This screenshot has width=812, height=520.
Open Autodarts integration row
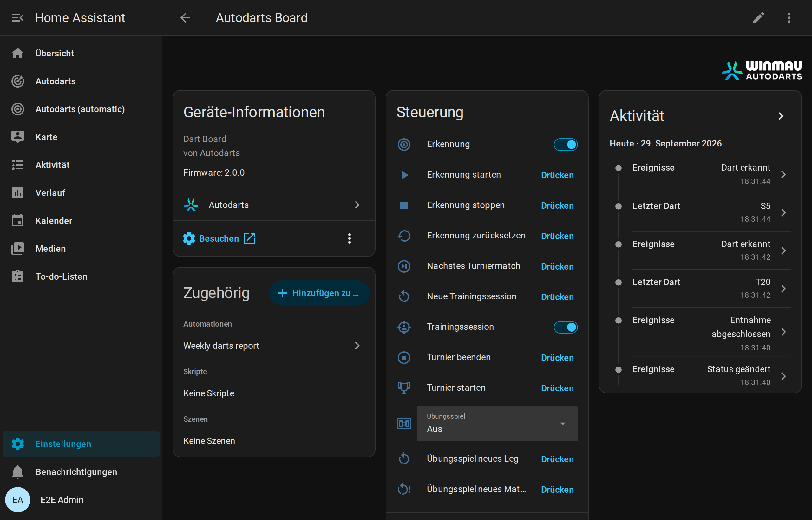tap(274, 205)
